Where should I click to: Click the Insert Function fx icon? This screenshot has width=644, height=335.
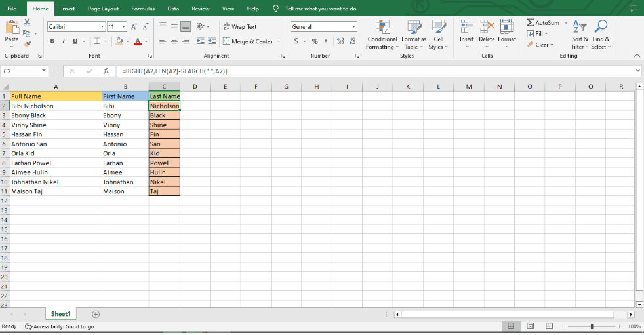(x=106, y=71)
